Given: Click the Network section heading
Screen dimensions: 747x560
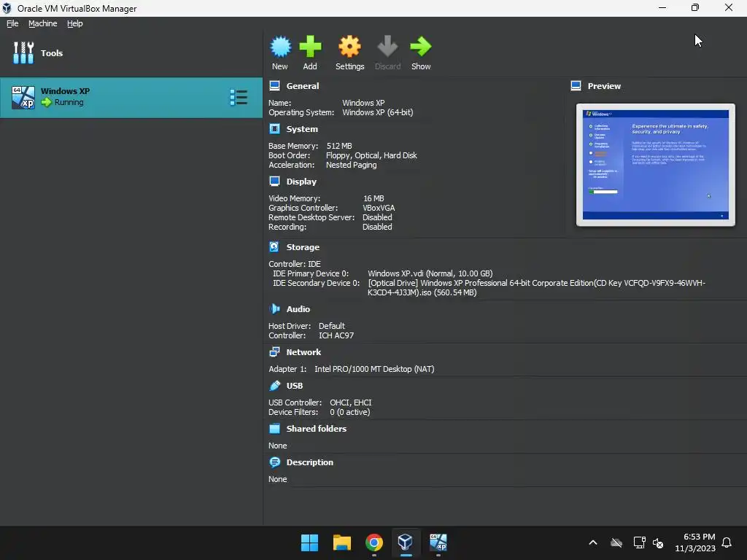Looking at the screenshot, I should pyautogui.click(x=303, y=352).
